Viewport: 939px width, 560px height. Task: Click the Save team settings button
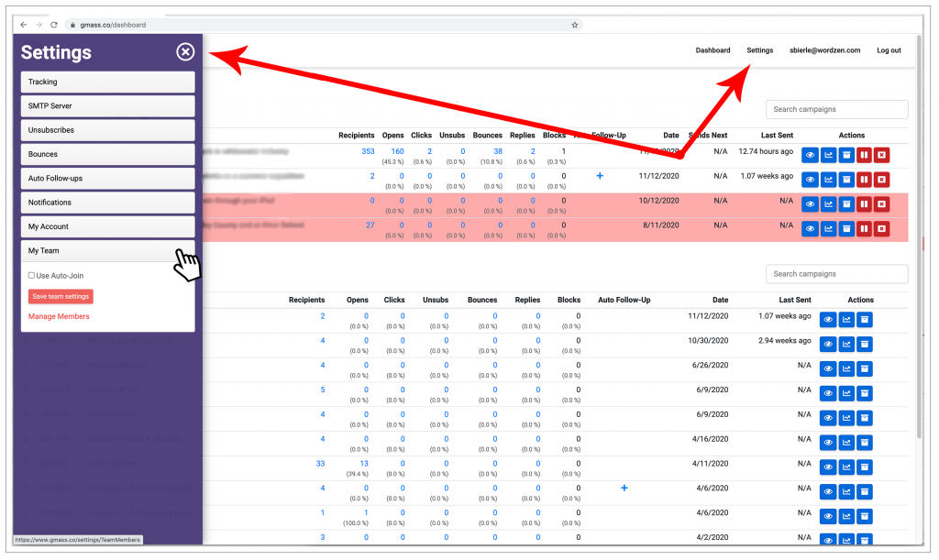[61, 296]
